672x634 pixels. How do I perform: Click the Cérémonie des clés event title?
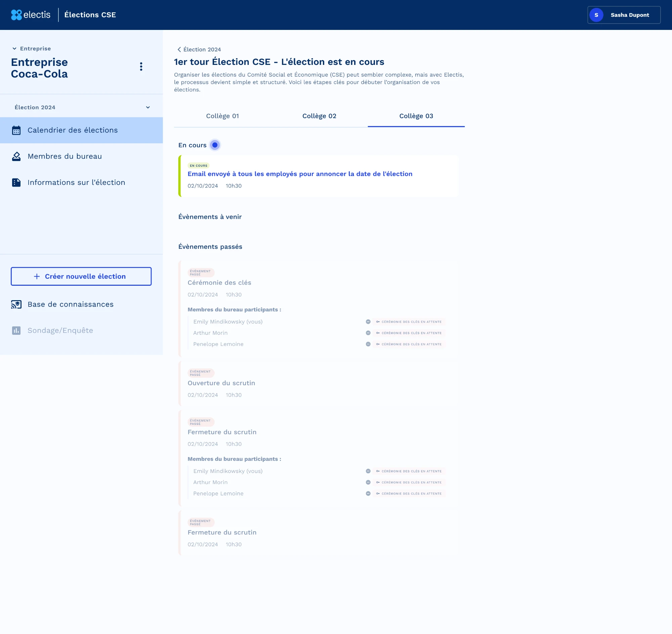(x=219, y=282)
